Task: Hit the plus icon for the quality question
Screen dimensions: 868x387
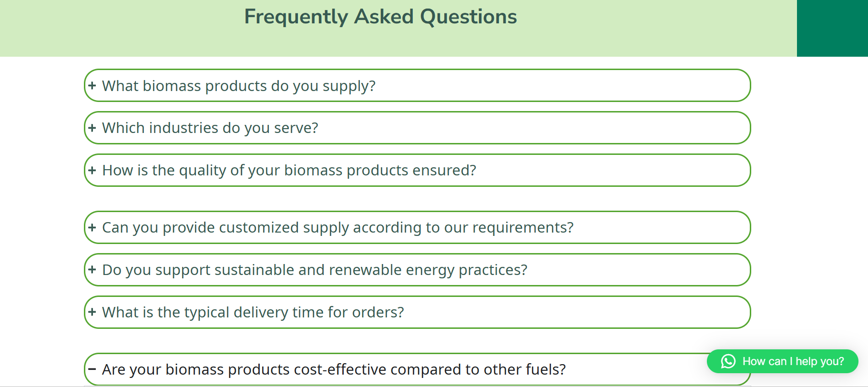Action: [x=92, y=170]
